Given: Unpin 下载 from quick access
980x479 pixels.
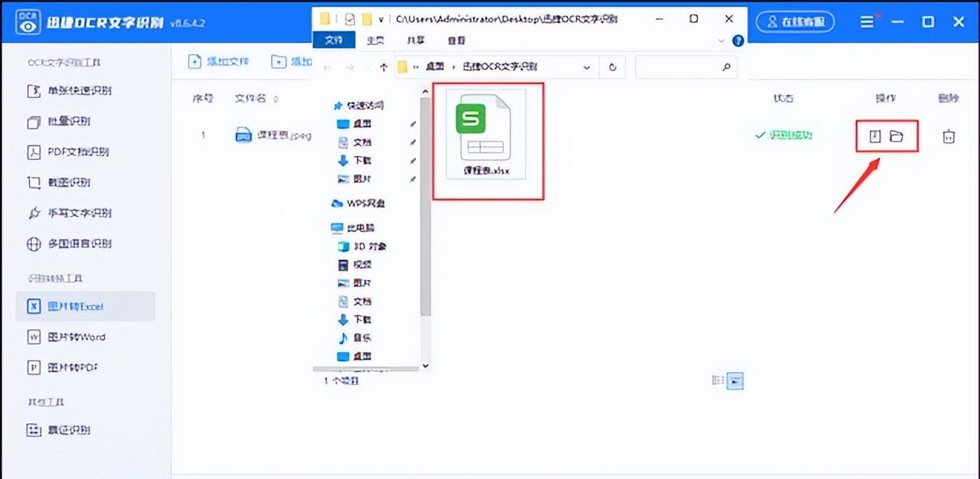Looking at the screenshot, I should tap(411, 160).
